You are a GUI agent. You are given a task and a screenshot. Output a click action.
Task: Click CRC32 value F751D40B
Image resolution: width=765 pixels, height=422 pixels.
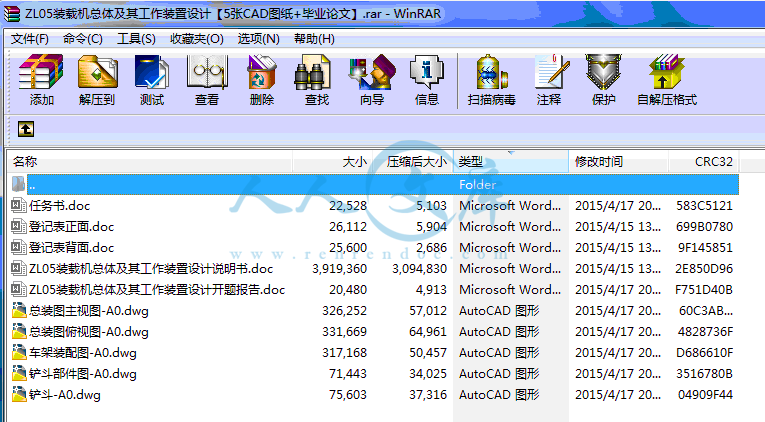(704, 290)
